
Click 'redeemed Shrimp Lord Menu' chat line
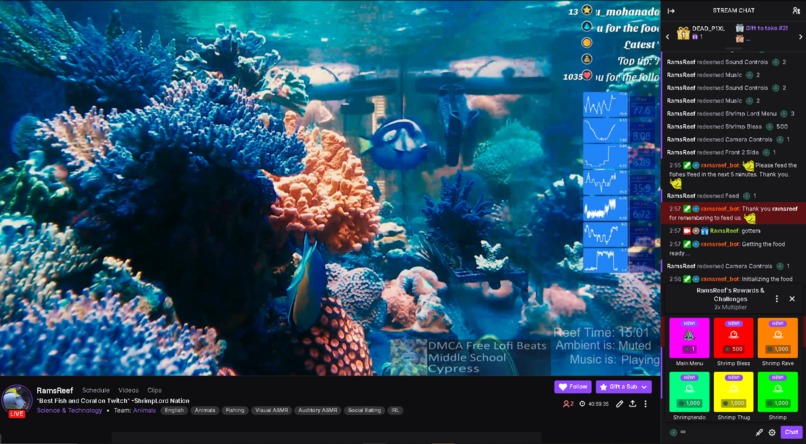[730, 114]
